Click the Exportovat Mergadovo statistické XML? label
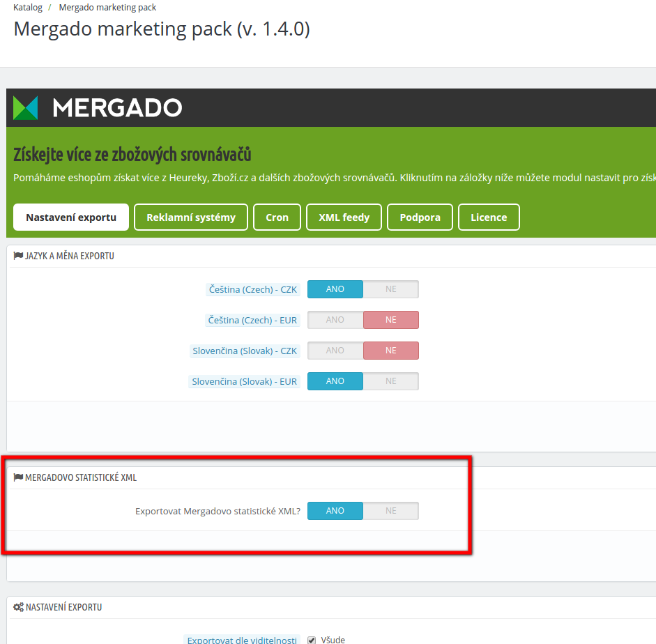This screenshot has height=644, width=656. [218, 511]
